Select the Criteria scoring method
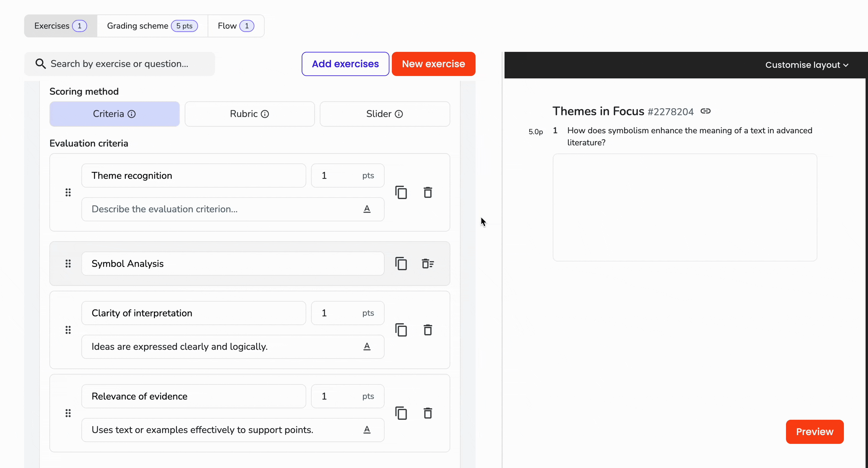This screenshot has width=868, height=468. coord(115,114)
